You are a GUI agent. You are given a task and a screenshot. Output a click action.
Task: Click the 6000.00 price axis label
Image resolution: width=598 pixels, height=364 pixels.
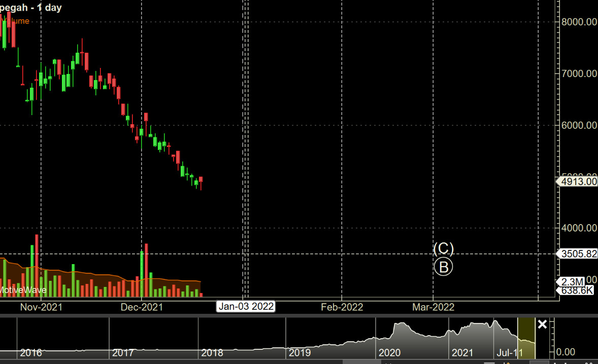coord(579,125)
